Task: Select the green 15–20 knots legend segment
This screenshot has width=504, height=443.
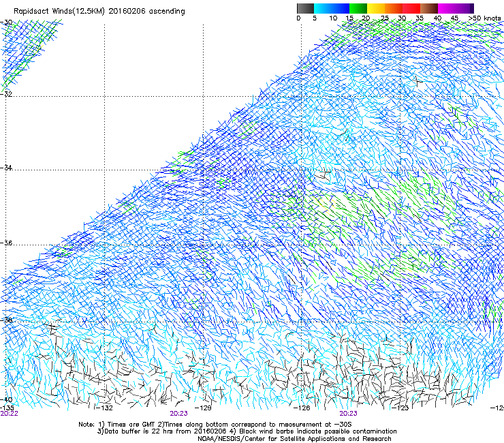Action: [x=358, y=8]
